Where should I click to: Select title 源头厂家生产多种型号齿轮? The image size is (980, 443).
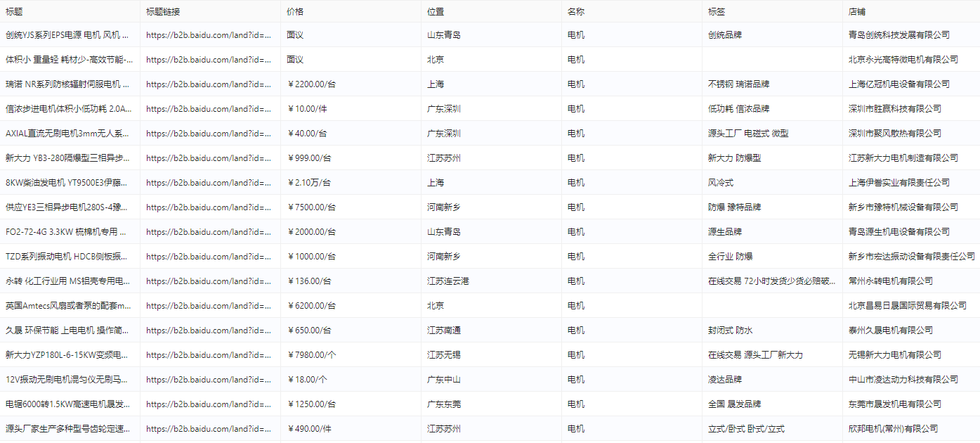67,429
